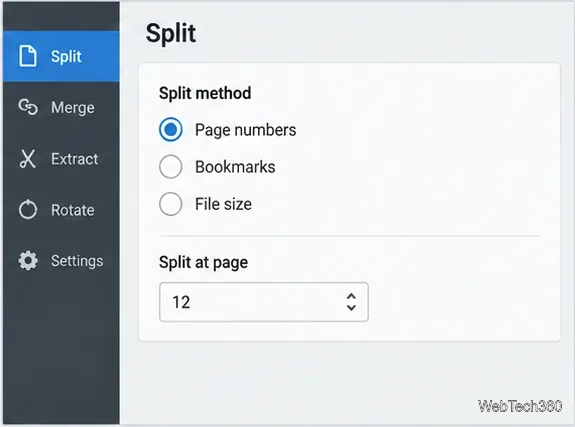The height and width of the screenshot is (427, 575).
Task: Switch to the Merge section label
Action: tap(73, 107)
